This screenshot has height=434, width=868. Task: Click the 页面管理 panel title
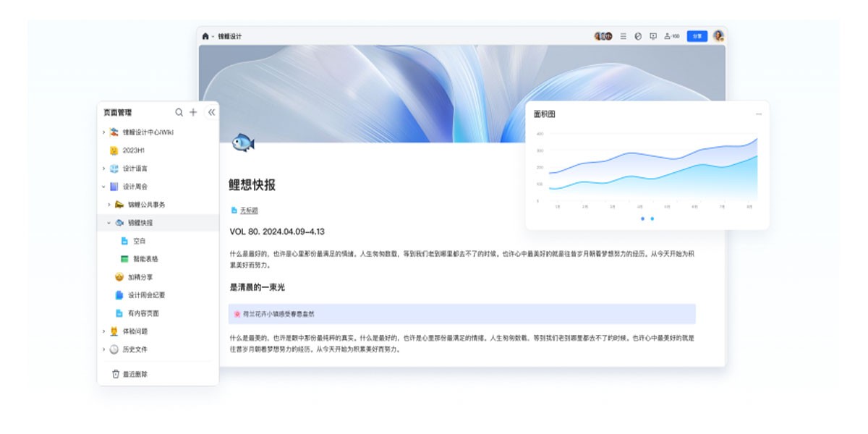click(x=117, y=112)
